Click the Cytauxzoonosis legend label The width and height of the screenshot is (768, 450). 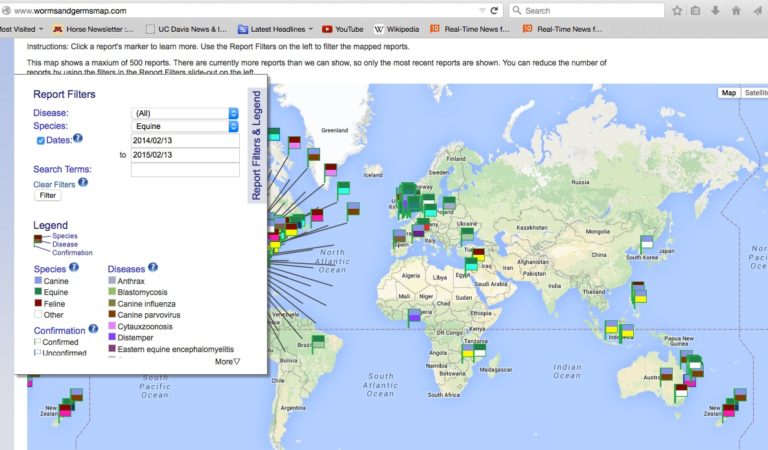(x=145, y=327)
